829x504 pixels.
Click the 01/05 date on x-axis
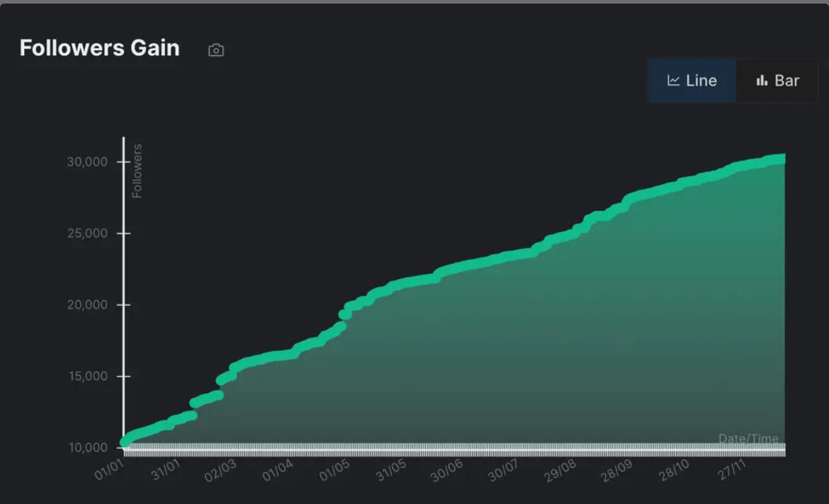click(x=335, y=470)
